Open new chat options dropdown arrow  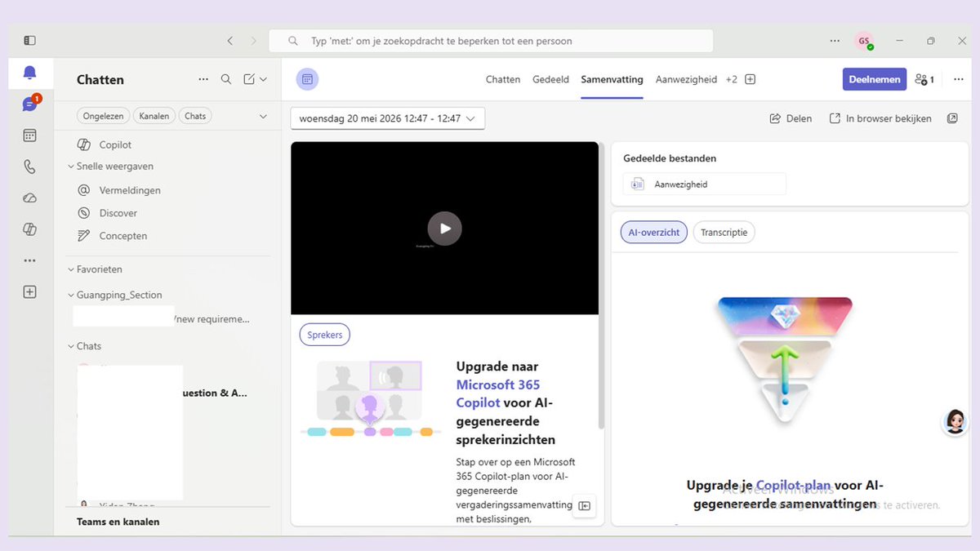(x=263, y=79)
